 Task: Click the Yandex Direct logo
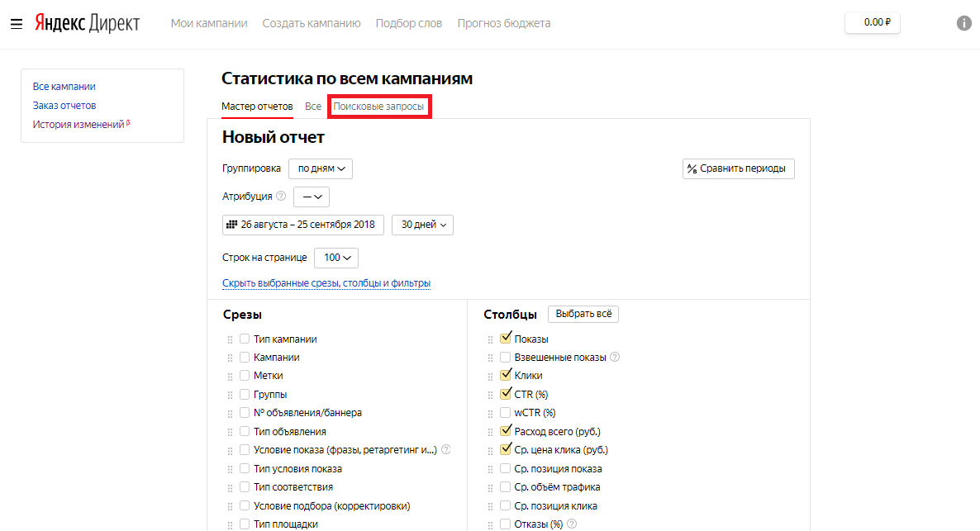[x=87, y=23]
